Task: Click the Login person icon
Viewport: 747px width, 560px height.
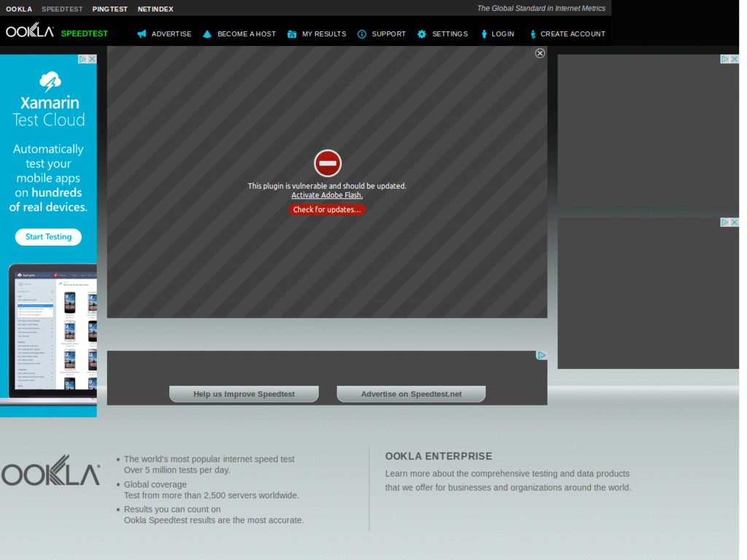Action: [483, 34]
